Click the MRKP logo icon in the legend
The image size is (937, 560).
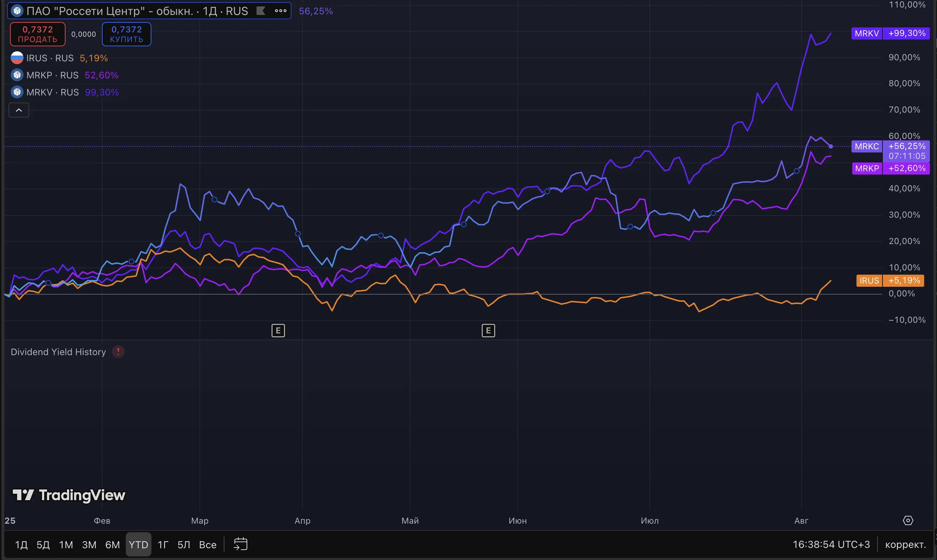17,75
